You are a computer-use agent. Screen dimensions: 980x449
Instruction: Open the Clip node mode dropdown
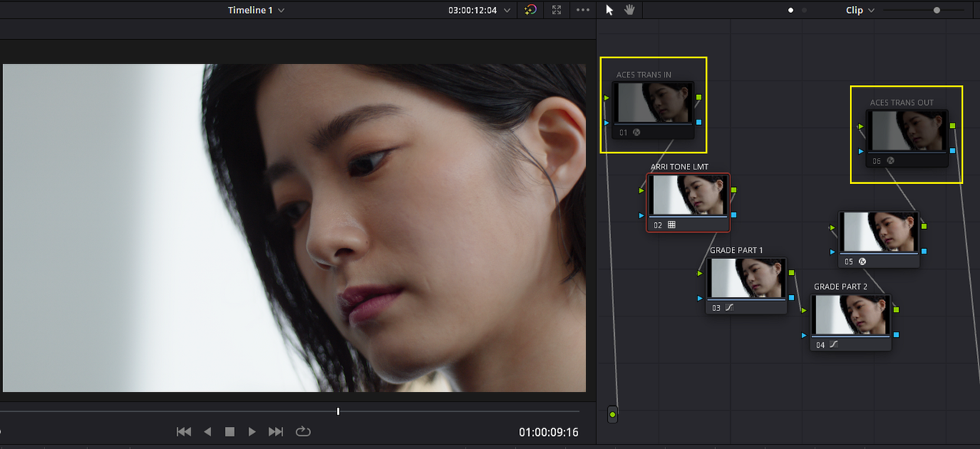click(860, 10)
